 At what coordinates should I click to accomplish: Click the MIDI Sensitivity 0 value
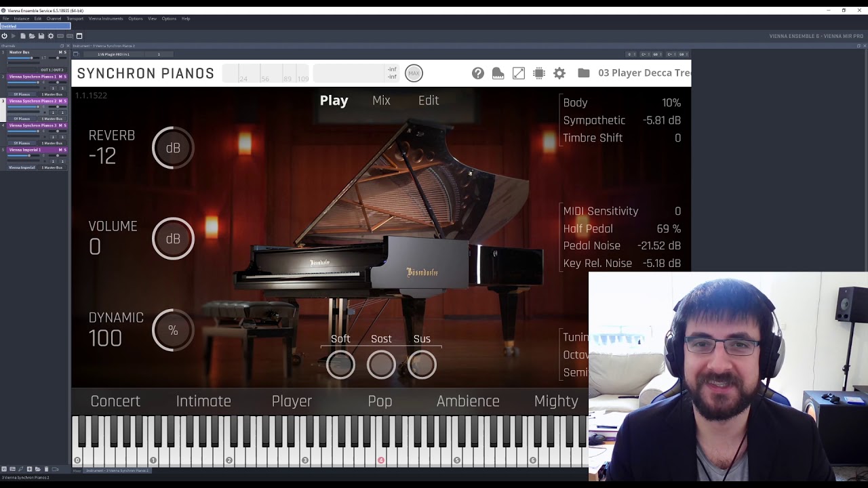(677, 211)
